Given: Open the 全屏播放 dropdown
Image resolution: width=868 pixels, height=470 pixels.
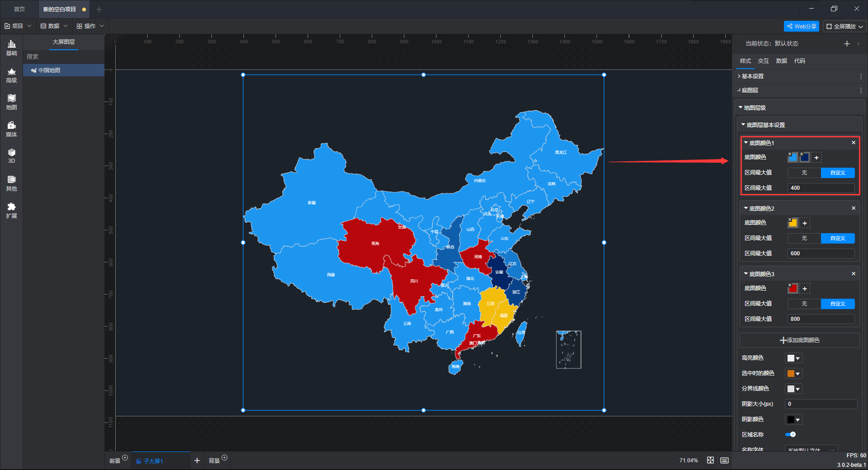Looking at the screenshot, I should (844, 26).
